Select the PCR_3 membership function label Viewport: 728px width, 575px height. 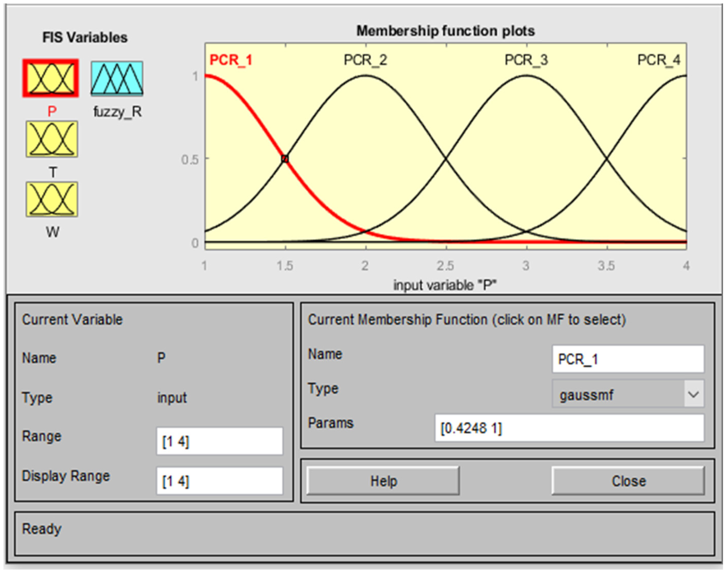[526, 60]
